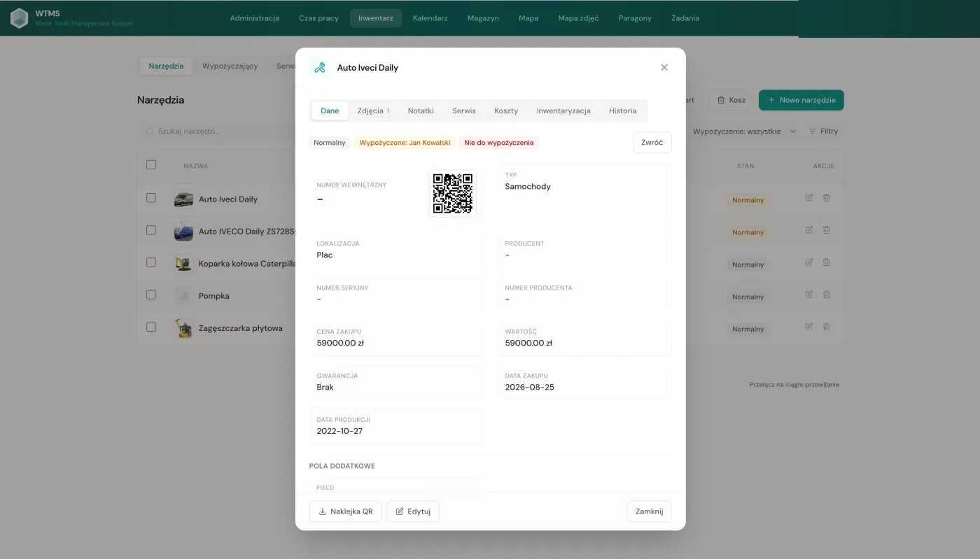The height and width of the screenshot is (559, 980).
Task: Edit the Auto IVECO Daily ZS728S row via pencil icon
Action: click(x=809, y=230)
